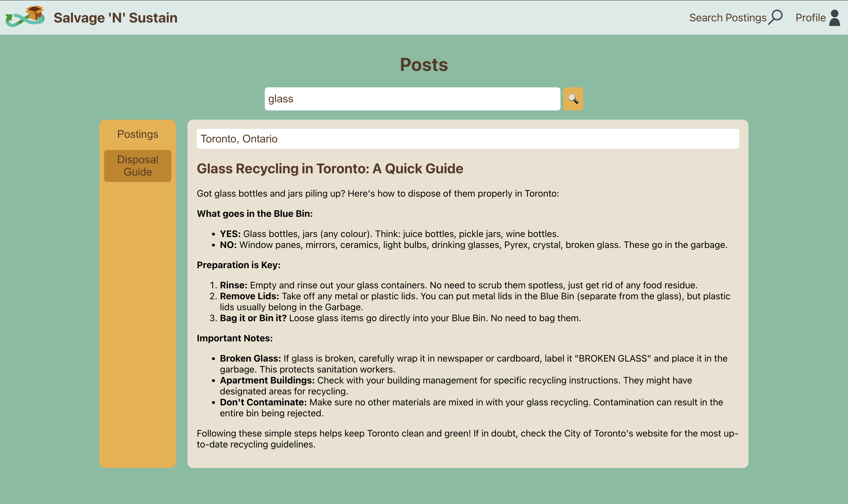This screenshot has width=848, height=504.
Task: Switch to the Postings sidebar tab
Action: (138, 134)
